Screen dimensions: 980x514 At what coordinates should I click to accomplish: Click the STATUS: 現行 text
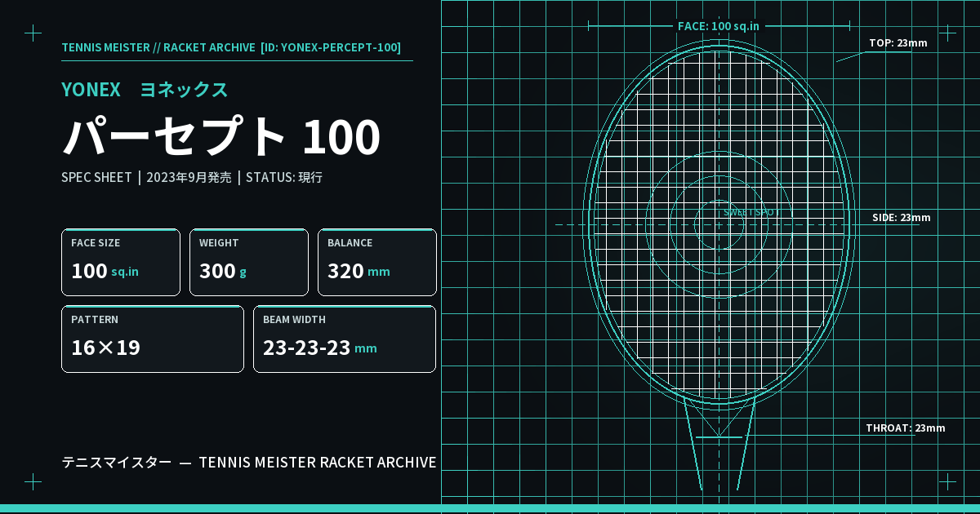click(284, 177)
